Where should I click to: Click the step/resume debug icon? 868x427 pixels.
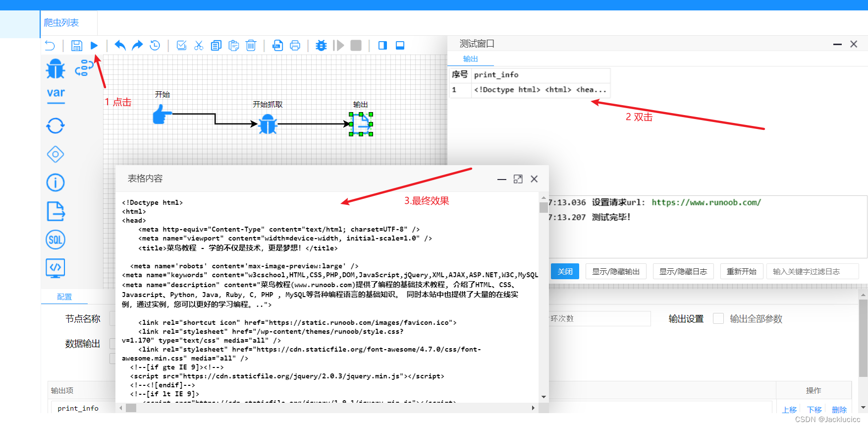[338, 46]
